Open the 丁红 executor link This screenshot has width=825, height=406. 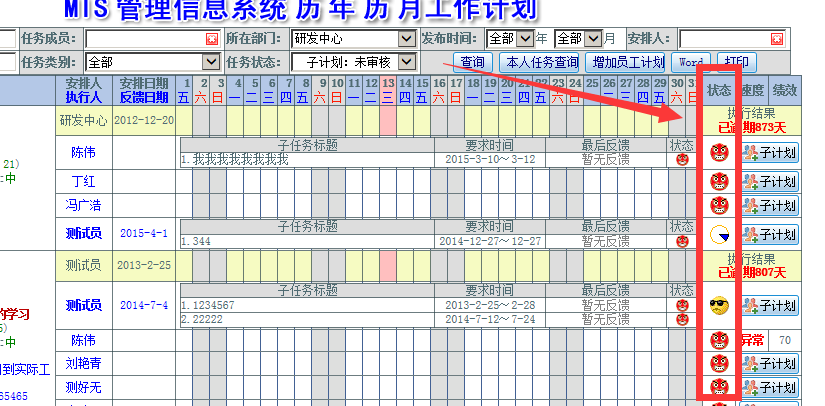pyautogui.click(x=84, y=181)
